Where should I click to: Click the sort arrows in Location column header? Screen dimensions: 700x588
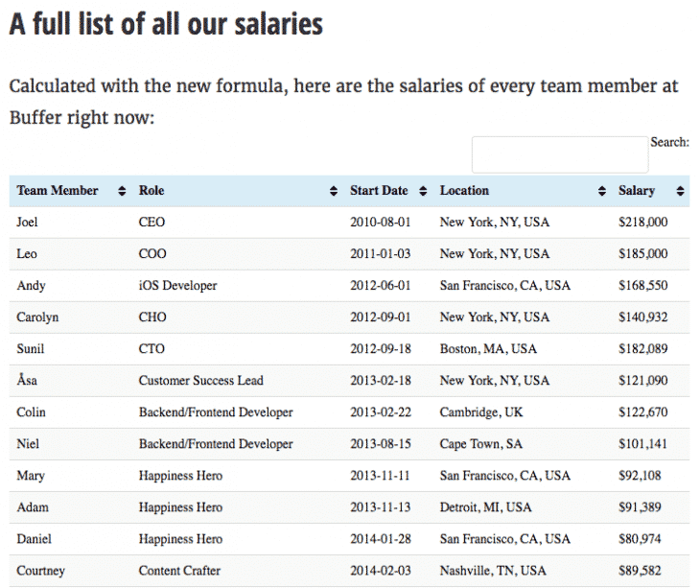click(x=601, y=191)
